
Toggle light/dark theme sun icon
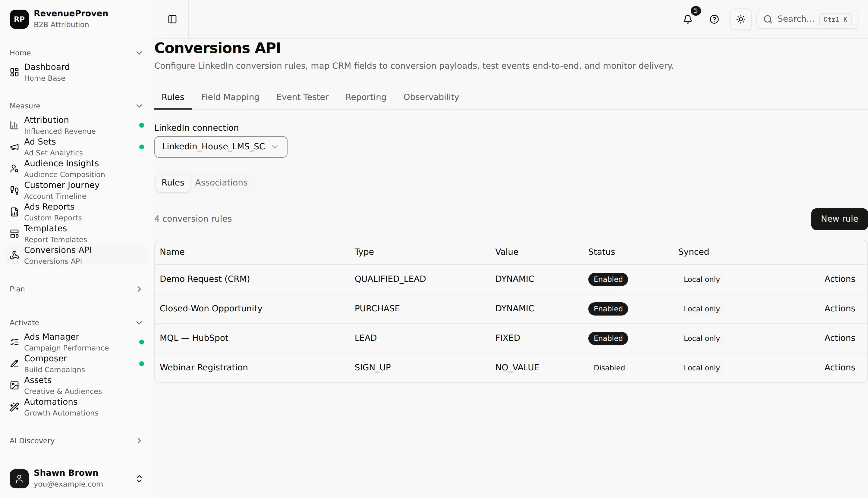741,19
